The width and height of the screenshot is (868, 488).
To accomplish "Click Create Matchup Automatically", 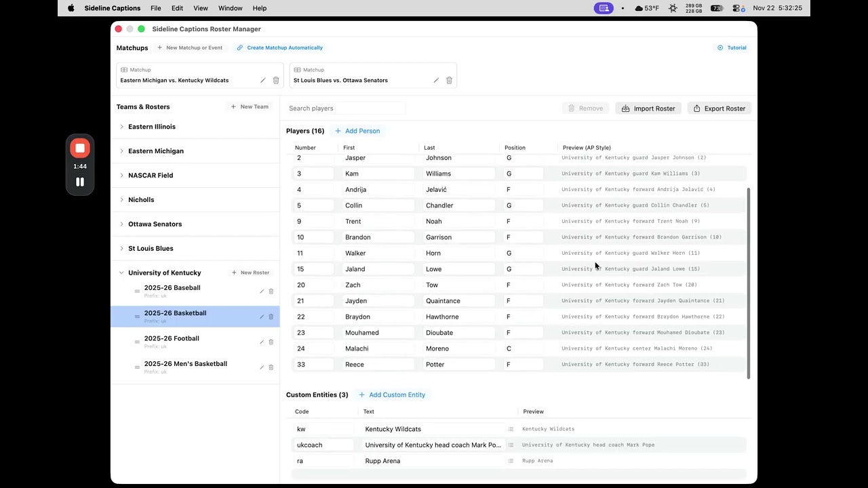I will tap(279, 48).
